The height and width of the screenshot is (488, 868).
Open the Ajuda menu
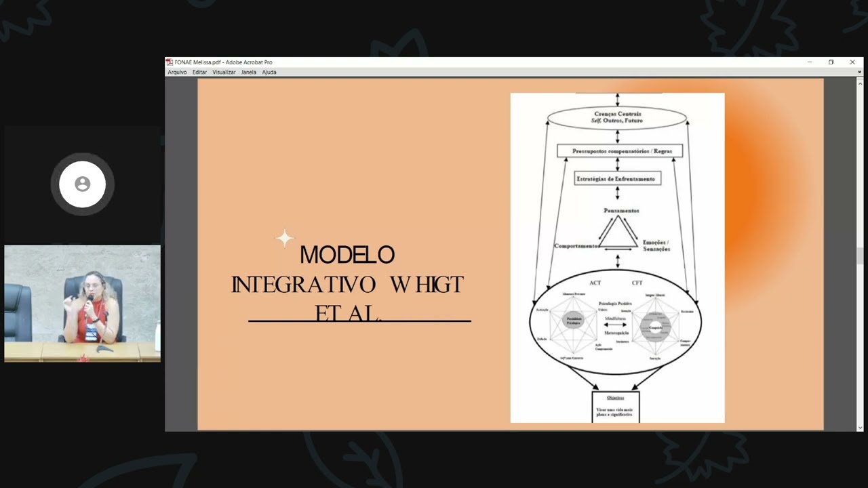[x=269, y=72]
